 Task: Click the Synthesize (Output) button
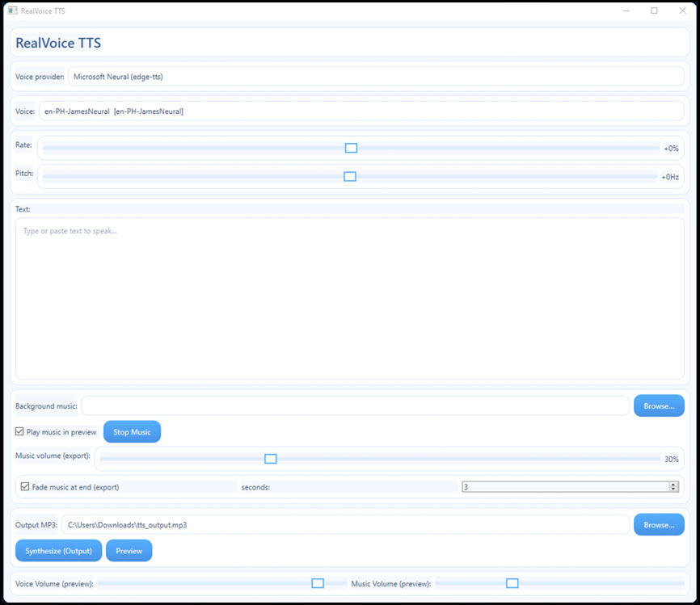click(58, 551)
